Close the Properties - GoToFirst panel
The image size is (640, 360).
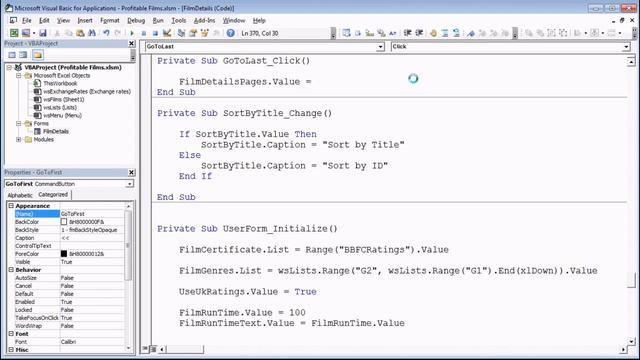click(x=131, y=172)
